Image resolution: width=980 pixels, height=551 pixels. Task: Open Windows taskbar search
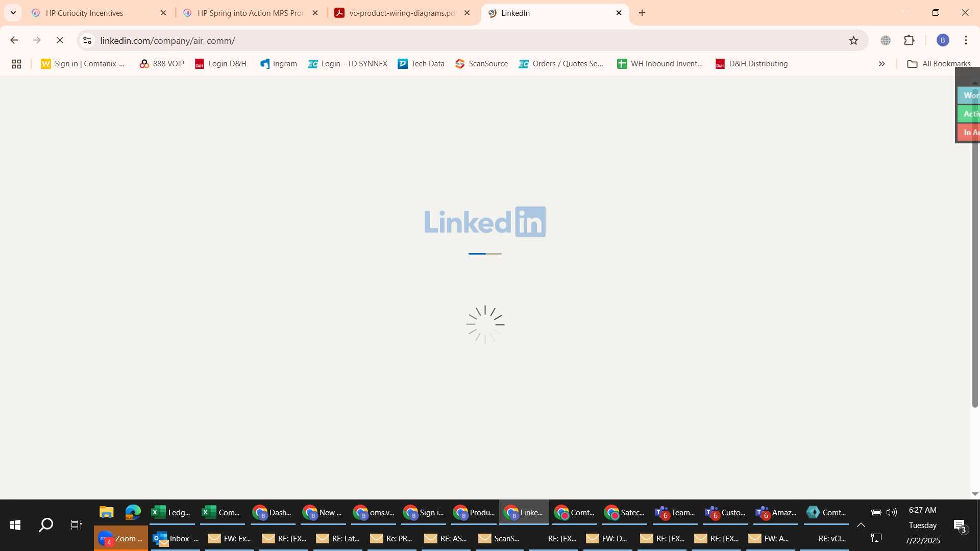pos(46,525)
